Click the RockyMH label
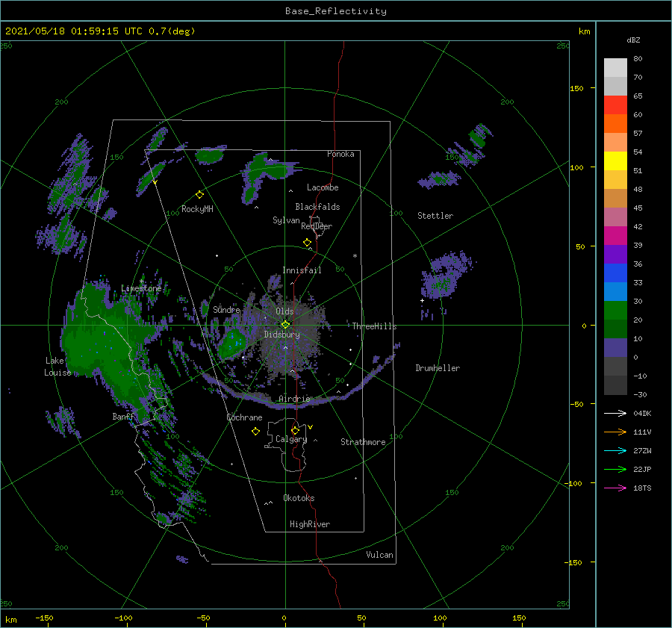This screenshot has height=628, width=672. [x=197, y=209]
